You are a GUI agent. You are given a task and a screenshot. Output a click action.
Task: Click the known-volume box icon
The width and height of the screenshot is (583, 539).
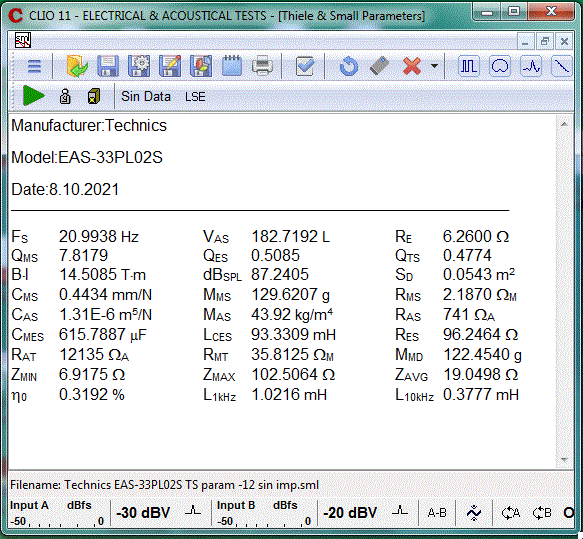pos(94,96)
